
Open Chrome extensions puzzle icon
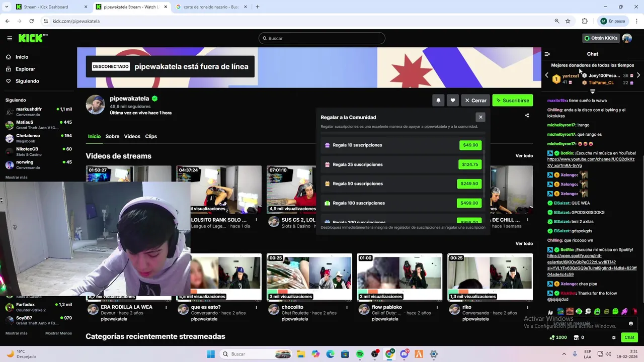585,21
